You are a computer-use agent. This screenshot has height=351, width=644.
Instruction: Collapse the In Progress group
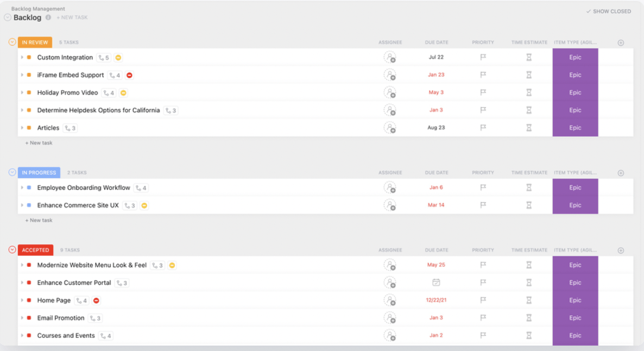[x=12, y=172]
